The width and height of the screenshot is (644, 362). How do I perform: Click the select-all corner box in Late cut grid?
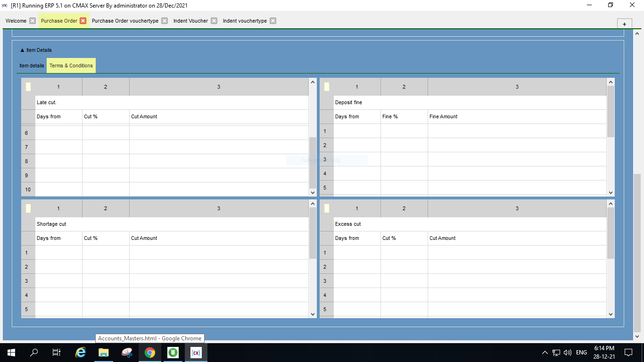[x=28, y=87]
